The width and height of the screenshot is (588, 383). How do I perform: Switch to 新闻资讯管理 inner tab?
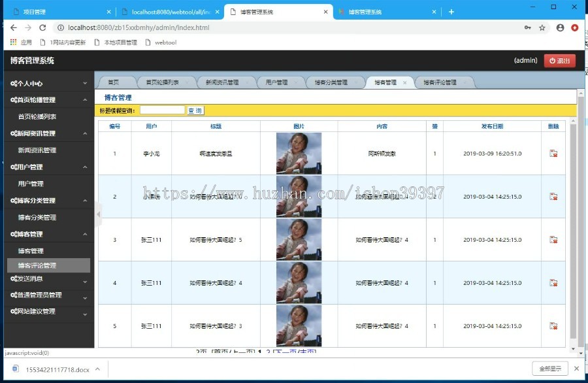coord(222,82)
